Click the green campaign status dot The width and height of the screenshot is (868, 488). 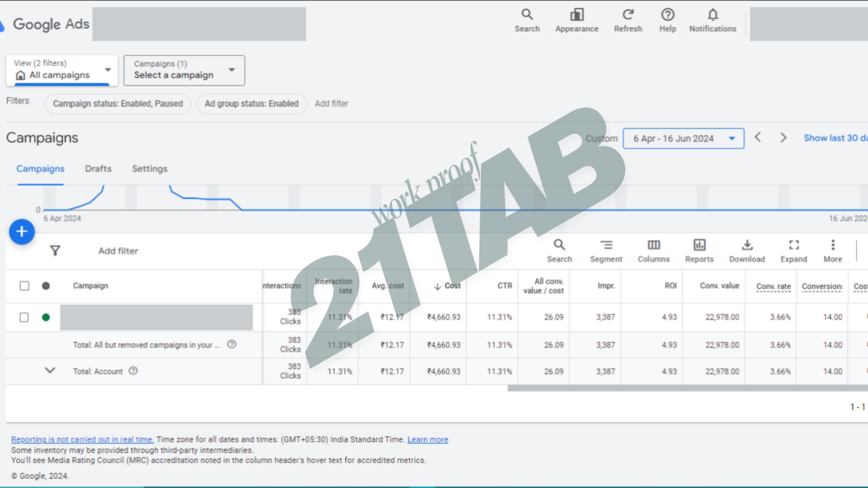tap(46, 317)
